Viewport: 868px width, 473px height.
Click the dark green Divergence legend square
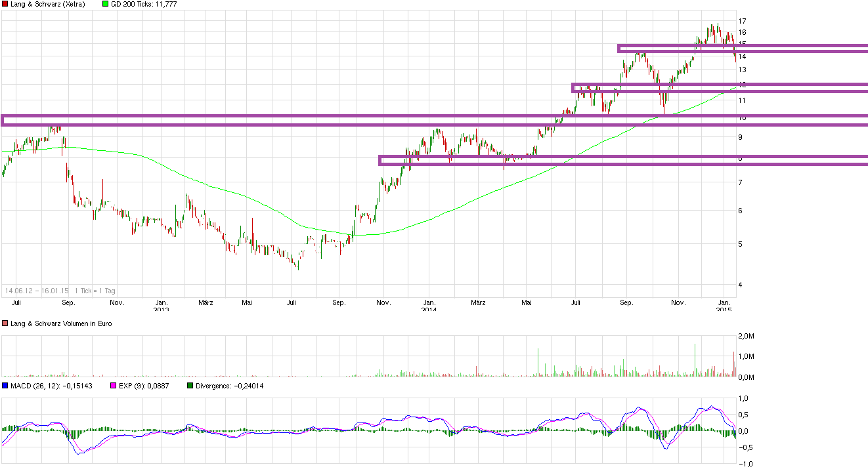(190, 386)
